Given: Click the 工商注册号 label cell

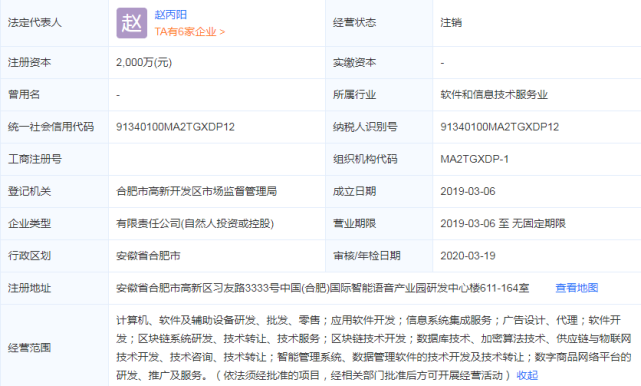Looking at the screenshot, I should pyautogui.click(x=54, y=159).
